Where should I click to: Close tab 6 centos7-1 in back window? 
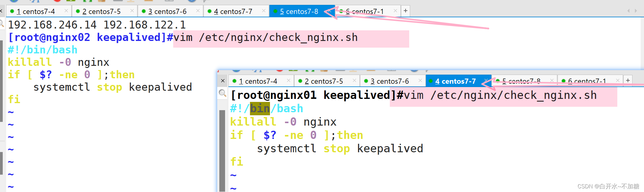[395, 11]
